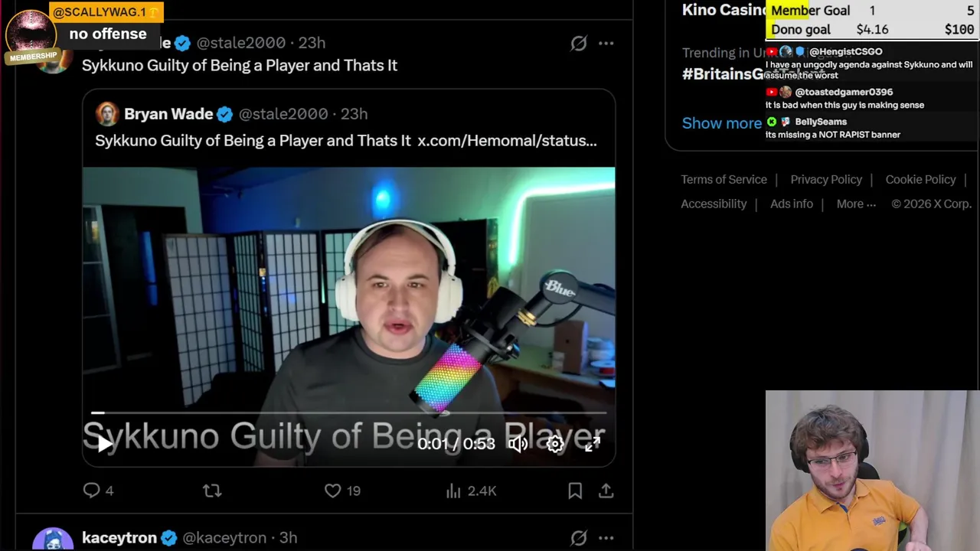Open Grok icon on Bryan Wade's post

[x=579, y=44]
